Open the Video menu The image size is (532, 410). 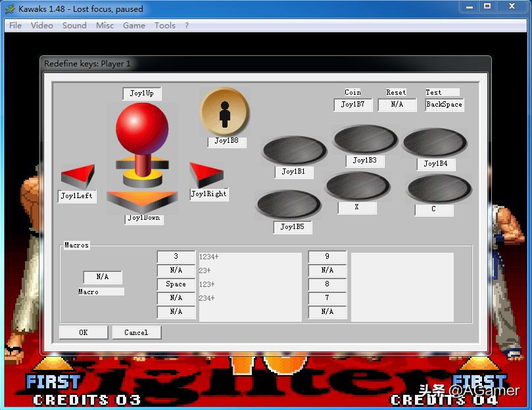[x=41, y=25]
